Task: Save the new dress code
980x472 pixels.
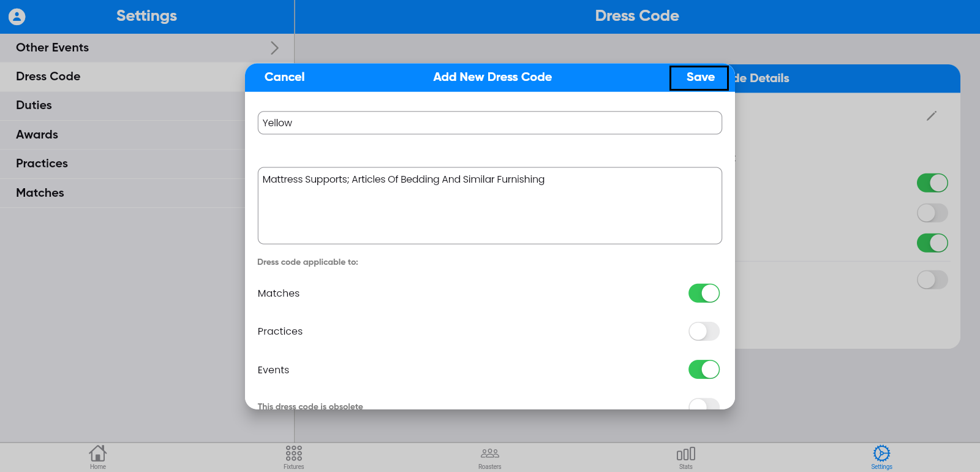Action: (x=699, y=77)
